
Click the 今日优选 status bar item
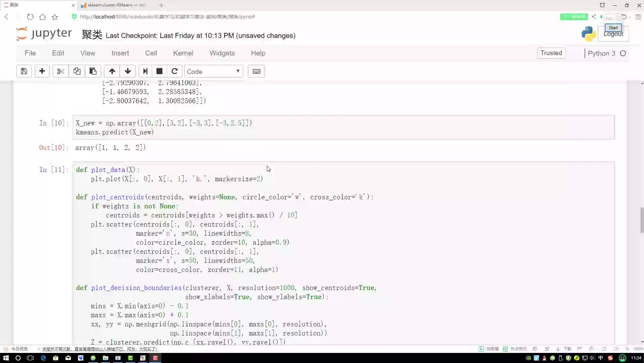pos(16,349)
